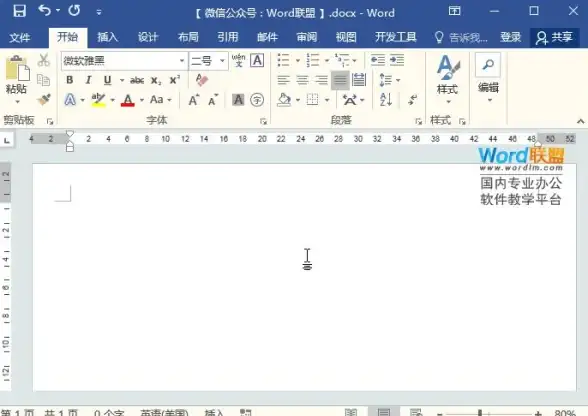This screenshot has height=416, width=588.
Task: Click the 粘贴 paste button
Action: click(x=17, y=74)
